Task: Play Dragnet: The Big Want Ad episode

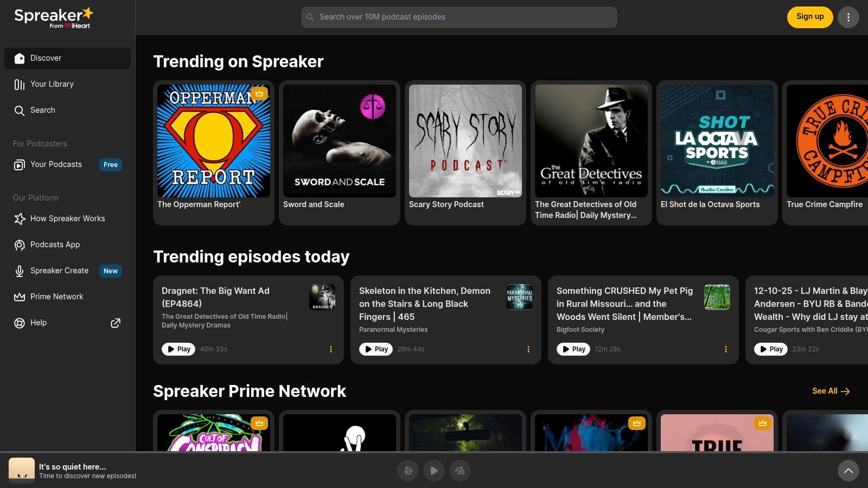Action: point(178,349)
